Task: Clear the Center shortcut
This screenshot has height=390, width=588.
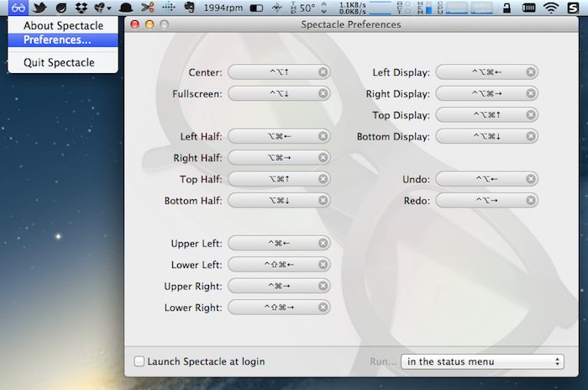Action: pyautogui.click(x=323, y=71)
